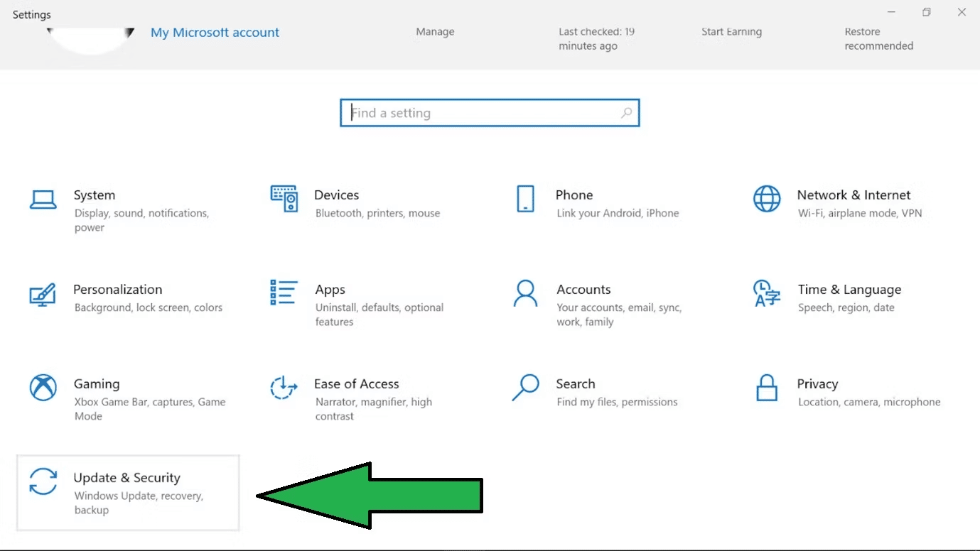Viewport: 980px width, 551px height.
Task: Open the Gaming Xbox icon
Action: (x=43, y=388)
